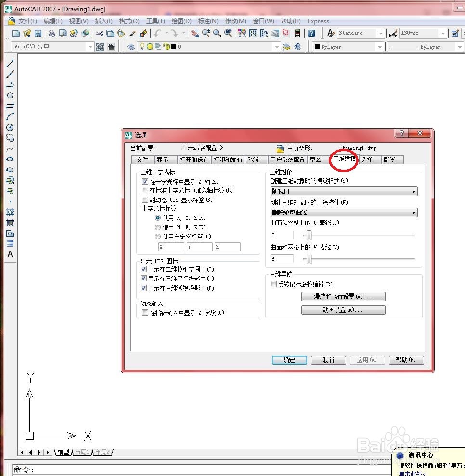The width and height of the screenshot is (465, 476).
Task: Select the Arc draw tool
Action: [10, 117]
